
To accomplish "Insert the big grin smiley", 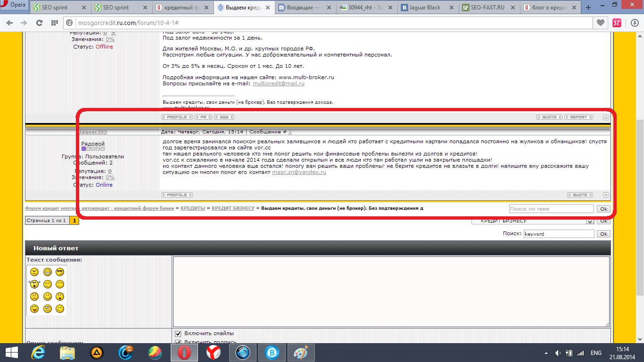I will coord(47,272).
